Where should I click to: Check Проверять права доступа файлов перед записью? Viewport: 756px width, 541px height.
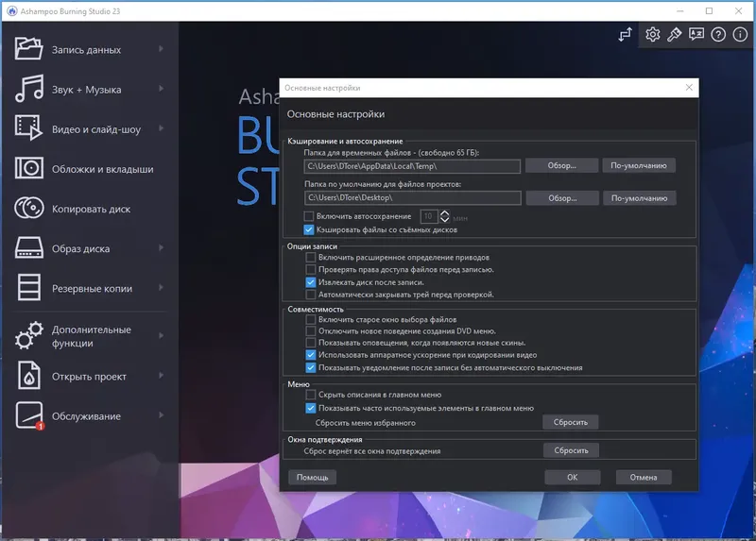pyautogui.click(x=311, y=269)
